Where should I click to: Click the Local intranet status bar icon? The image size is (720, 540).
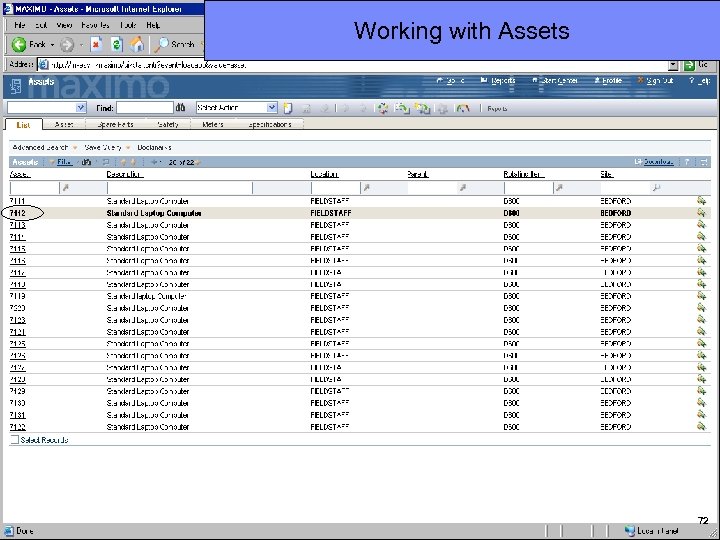pos(629,531)
